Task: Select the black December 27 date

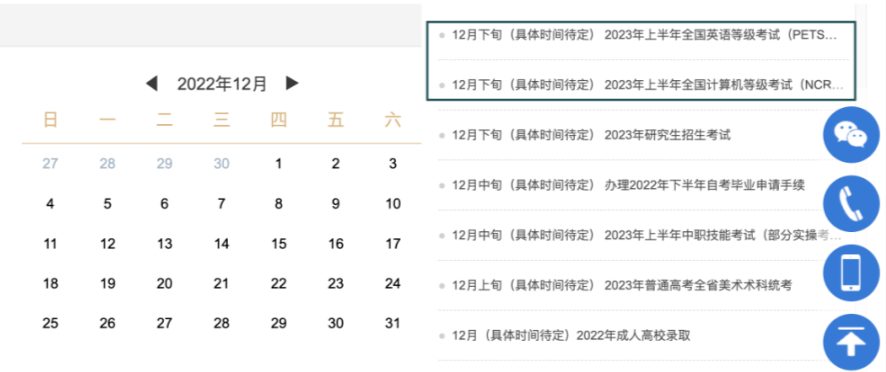Action: tap(164, 323)
